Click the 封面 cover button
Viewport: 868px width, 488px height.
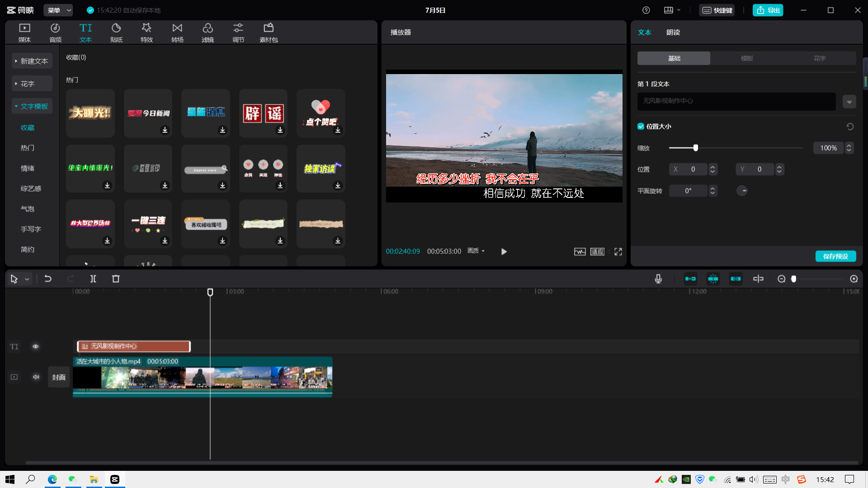(x=58, y=377)
